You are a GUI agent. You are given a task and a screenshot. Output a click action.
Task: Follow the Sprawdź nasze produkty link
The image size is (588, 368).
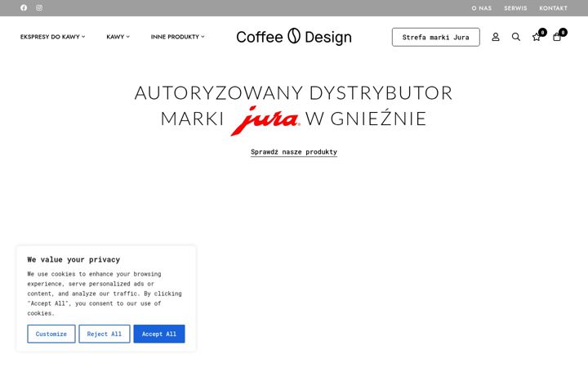(294, 152)
